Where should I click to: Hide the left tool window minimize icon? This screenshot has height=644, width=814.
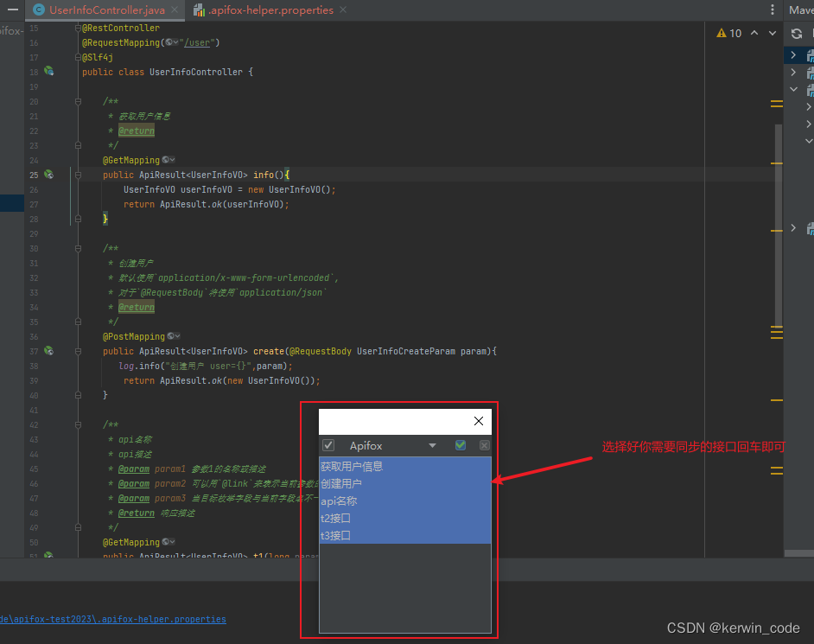[x=13, y=10]
